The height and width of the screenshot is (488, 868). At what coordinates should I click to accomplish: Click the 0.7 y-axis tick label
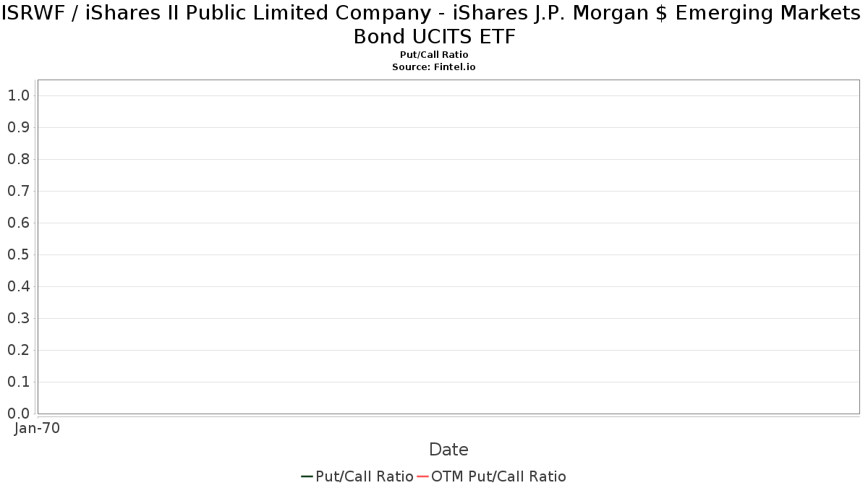tap(18, 191)
